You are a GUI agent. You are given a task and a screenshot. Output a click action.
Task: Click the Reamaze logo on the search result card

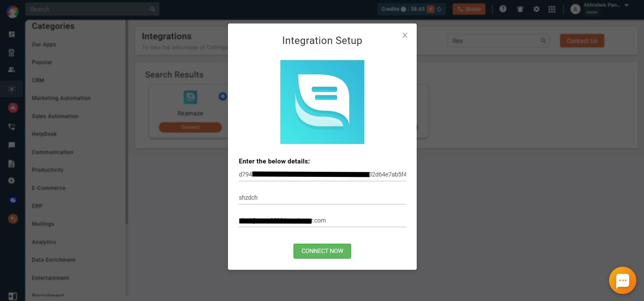click(190, 97)
